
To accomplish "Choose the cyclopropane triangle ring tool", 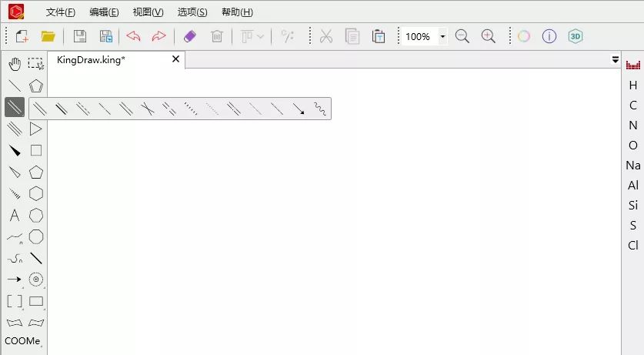I will coord(36,129).
